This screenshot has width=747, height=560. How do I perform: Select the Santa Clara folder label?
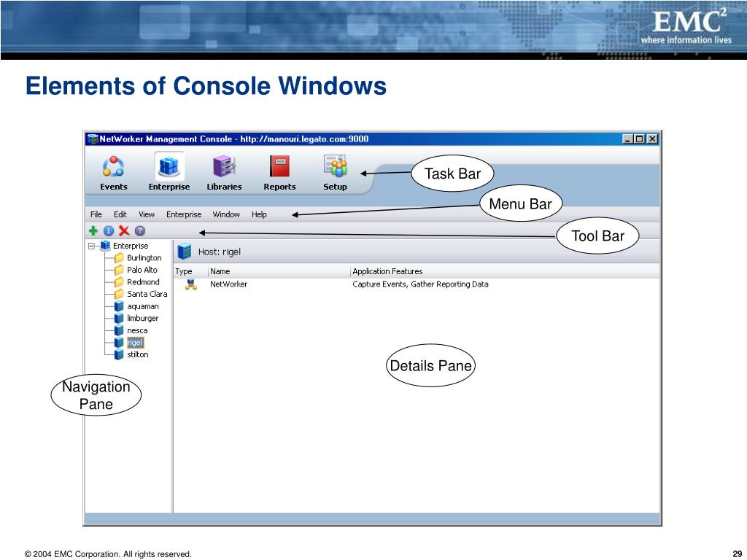(x=147, y=295)
